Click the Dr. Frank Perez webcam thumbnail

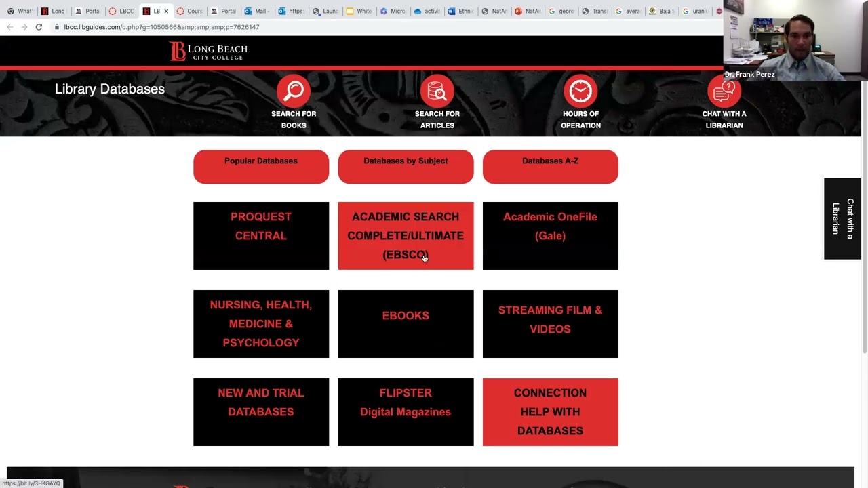tap(795, 41)
